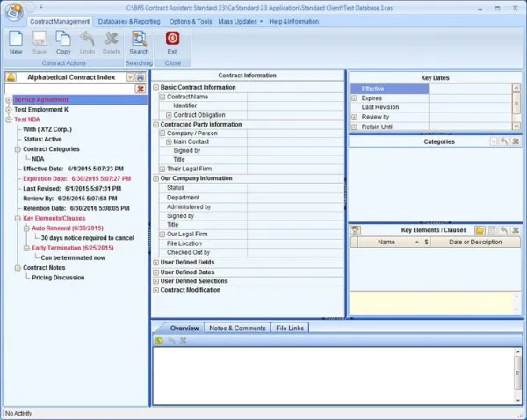This screenshot has height=420, width=527.
Task: Collapse Contract Notes tree node
Action: pyautogui.click(x=18, y=268)
